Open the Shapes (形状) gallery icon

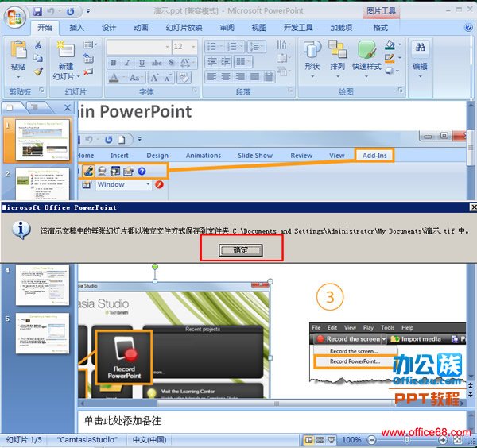pyautogui.click(x=312, y=49)
